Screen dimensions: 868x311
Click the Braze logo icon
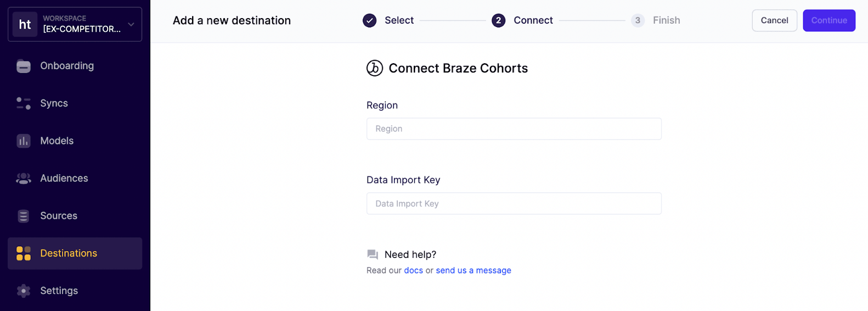375,68
